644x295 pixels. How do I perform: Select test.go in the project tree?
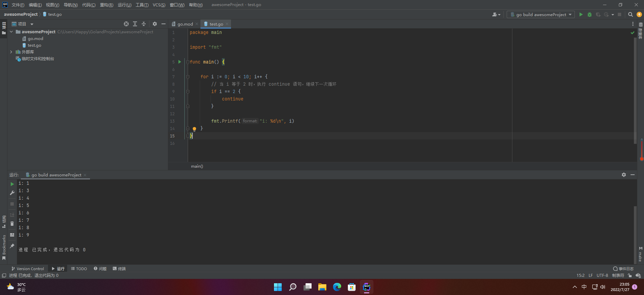pos(34,45)
